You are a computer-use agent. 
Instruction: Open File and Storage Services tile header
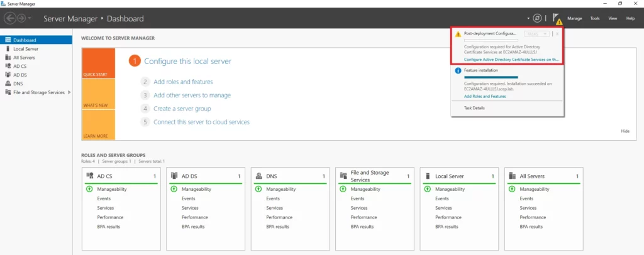[x=375, y=176]
